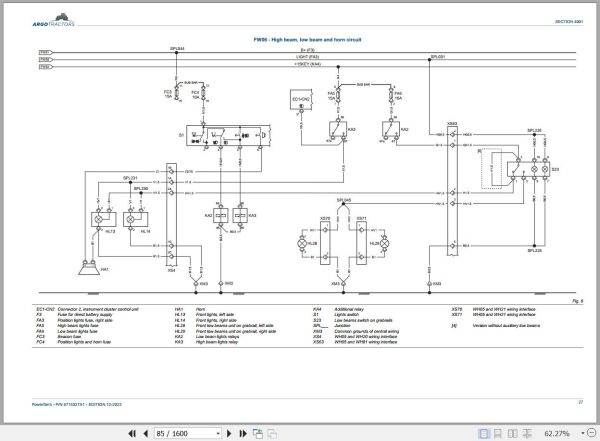Click the 62.27% zoom value
Image resolution: width=600 pixels, height=441 pixels.
point(557,433)
